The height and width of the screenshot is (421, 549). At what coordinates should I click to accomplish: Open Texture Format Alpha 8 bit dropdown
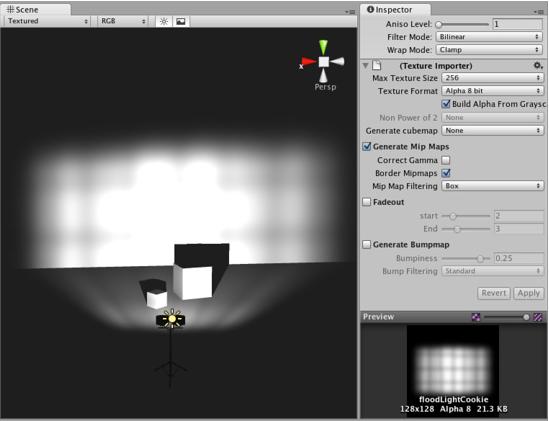point(492,91)
